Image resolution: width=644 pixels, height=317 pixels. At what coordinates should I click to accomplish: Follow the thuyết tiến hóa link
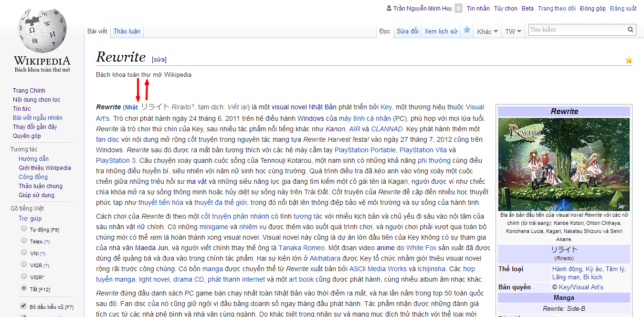pos(161,202)
